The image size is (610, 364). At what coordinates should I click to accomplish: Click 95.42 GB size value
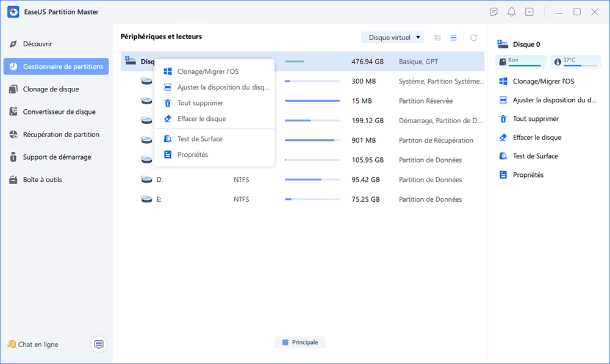[x=365, y=180]
